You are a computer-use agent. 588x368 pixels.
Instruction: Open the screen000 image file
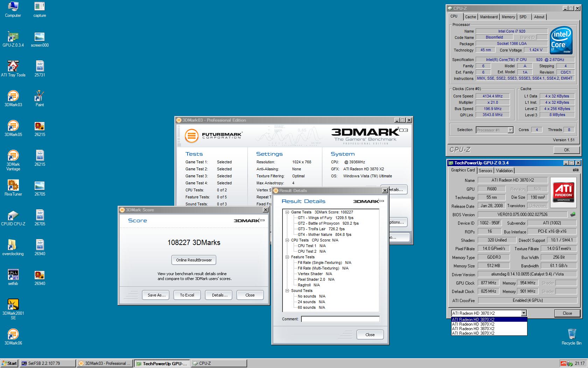[40, 39]
